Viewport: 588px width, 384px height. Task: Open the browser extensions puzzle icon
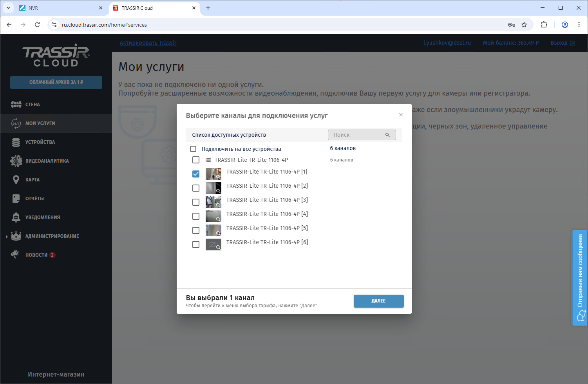(x=544, y=25)
